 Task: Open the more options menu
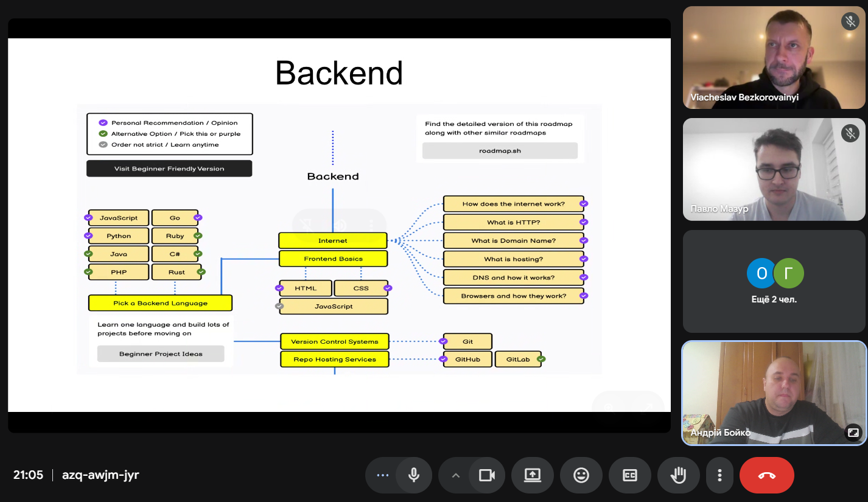pyautogui.click(x=719, y=475)
